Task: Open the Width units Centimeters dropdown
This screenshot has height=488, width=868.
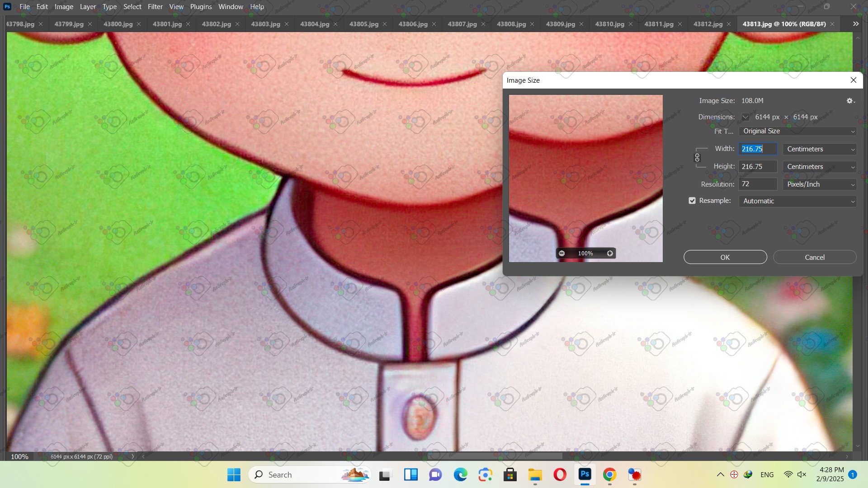Action: point(820,149)
